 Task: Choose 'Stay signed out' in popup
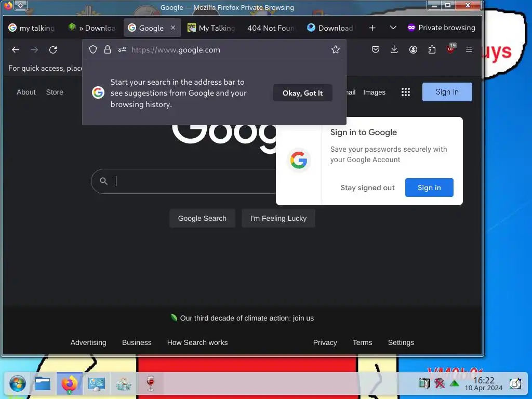click(367, 188)
